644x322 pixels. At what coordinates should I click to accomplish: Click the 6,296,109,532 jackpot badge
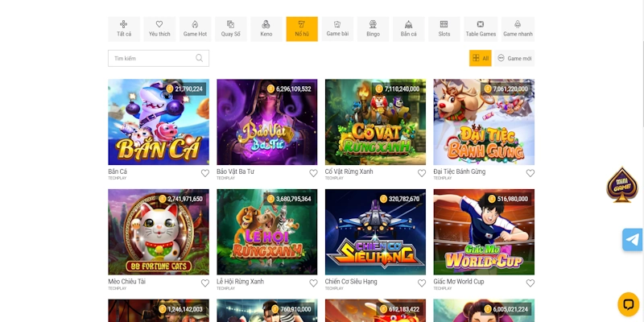pyautogui.click(x=290, y=89)
